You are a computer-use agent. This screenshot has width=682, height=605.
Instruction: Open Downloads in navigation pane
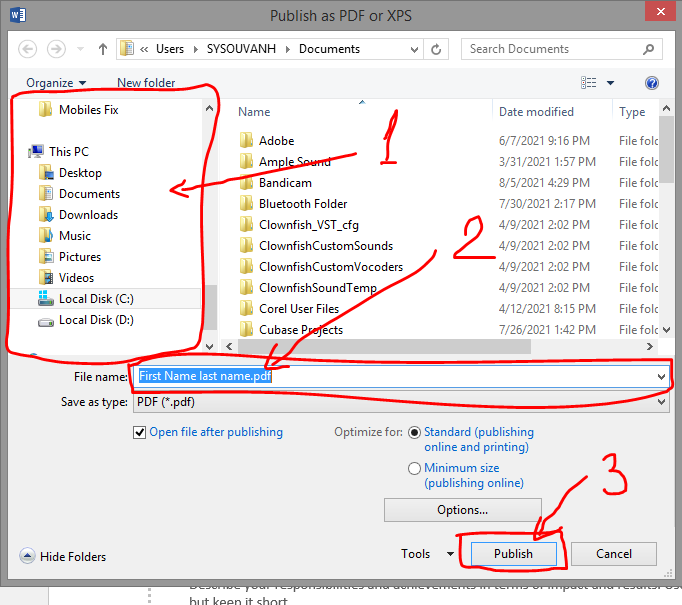tap(78, 214)
